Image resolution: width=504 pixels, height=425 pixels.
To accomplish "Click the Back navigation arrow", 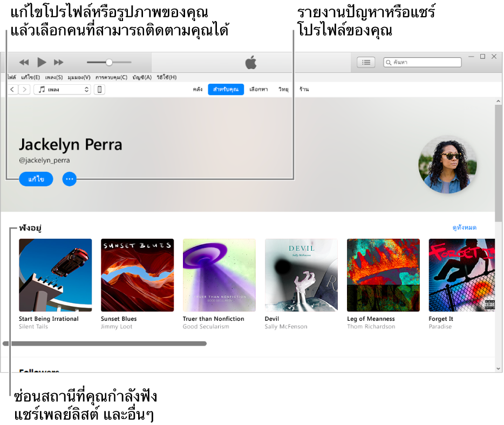I will pyautogui.click(x=12, y=89).
